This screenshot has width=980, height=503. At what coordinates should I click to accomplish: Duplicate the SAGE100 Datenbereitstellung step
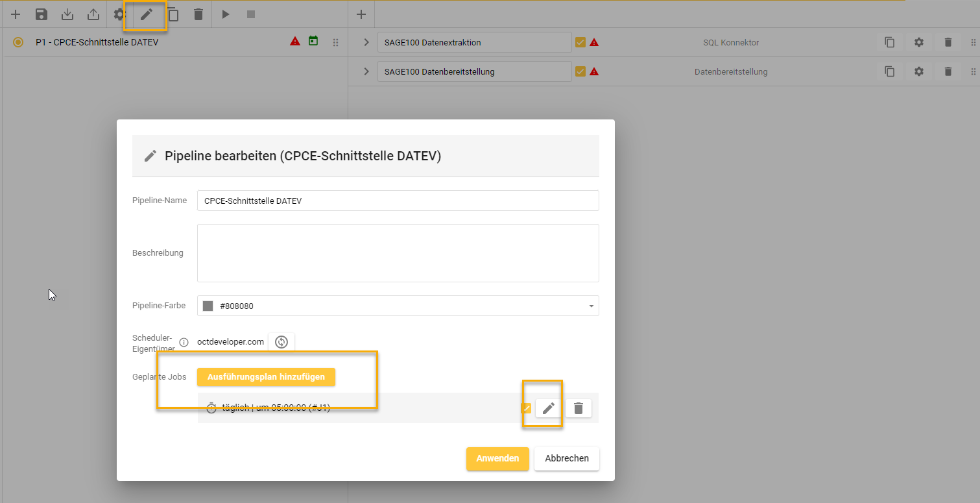pos(890,71)
